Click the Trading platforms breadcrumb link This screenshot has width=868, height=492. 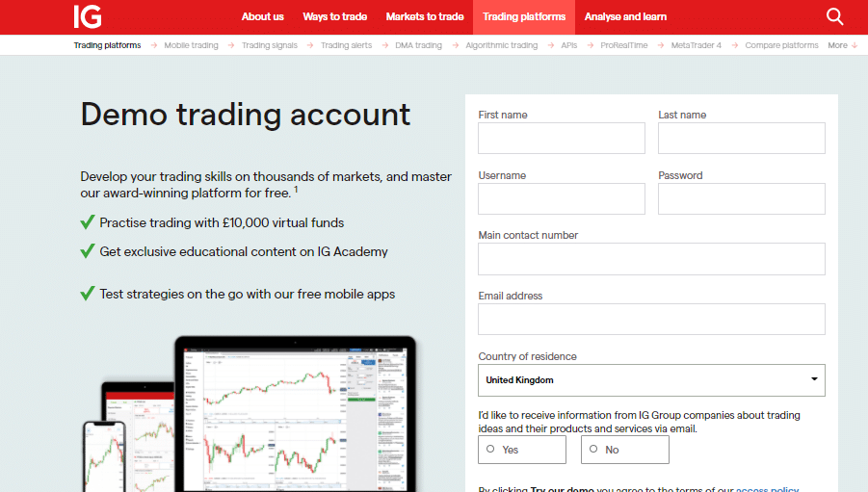(107, 45)
